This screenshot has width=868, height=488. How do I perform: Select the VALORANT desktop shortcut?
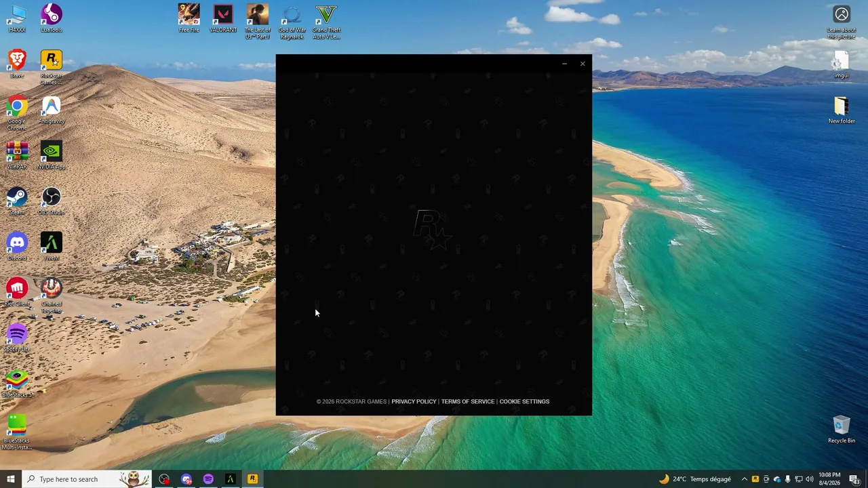point(223,18)
